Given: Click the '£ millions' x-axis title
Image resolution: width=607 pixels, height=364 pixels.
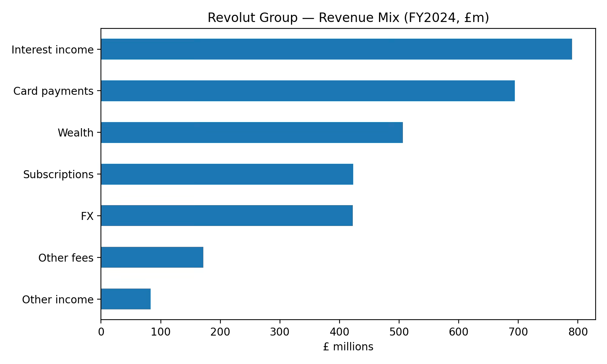Looking at the screenshot, I should click(x=348, y=347).
